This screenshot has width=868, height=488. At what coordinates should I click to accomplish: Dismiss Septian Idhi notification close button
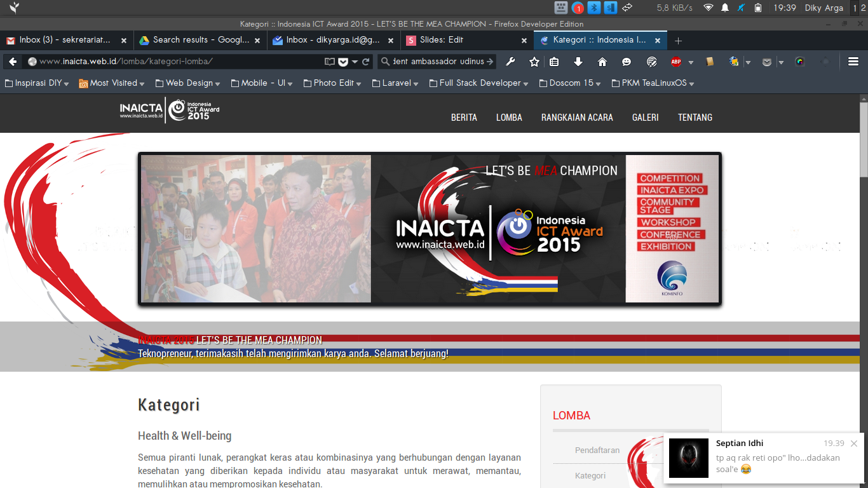pyautogui.click(x=854, y=444)
